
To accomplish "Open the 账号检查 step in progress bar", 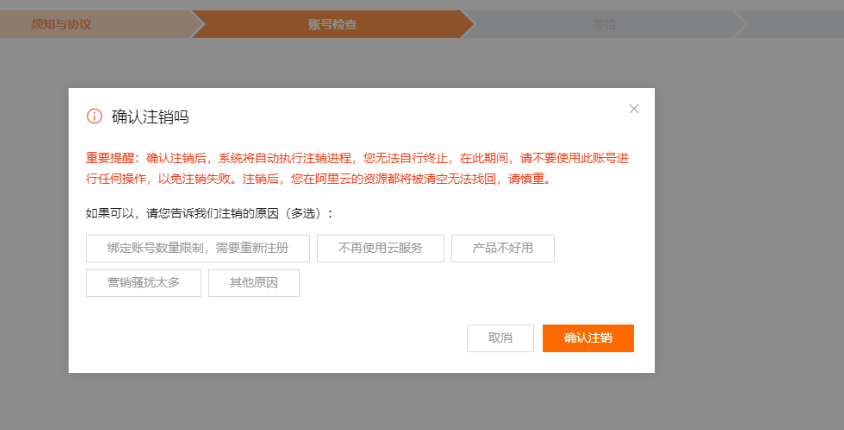I will (332, 24).
